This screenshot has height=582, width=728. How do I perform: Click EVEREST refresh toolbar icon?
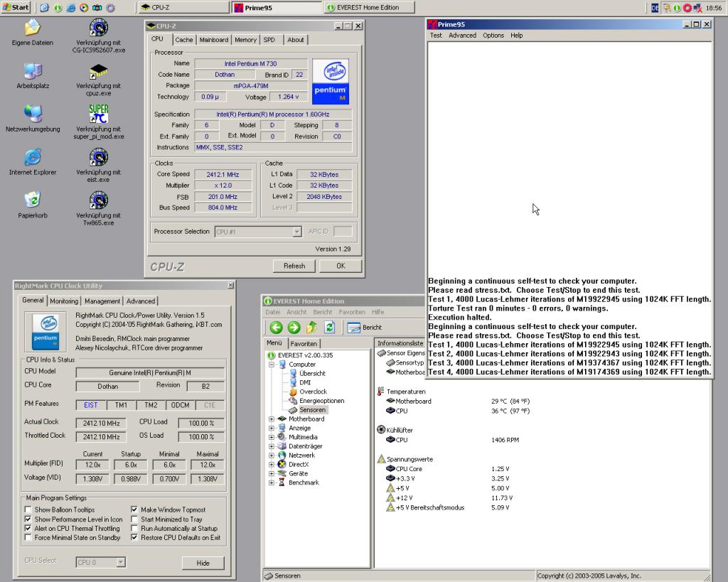coord(330,328)
